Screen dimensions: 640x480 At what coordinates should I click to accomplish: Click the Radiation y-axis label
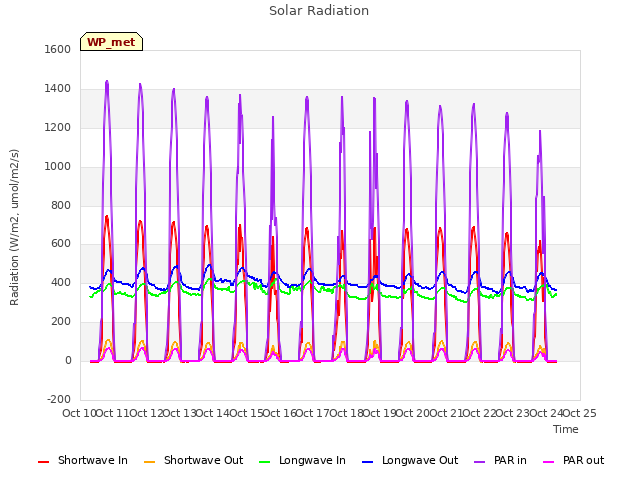coord(14,227)
